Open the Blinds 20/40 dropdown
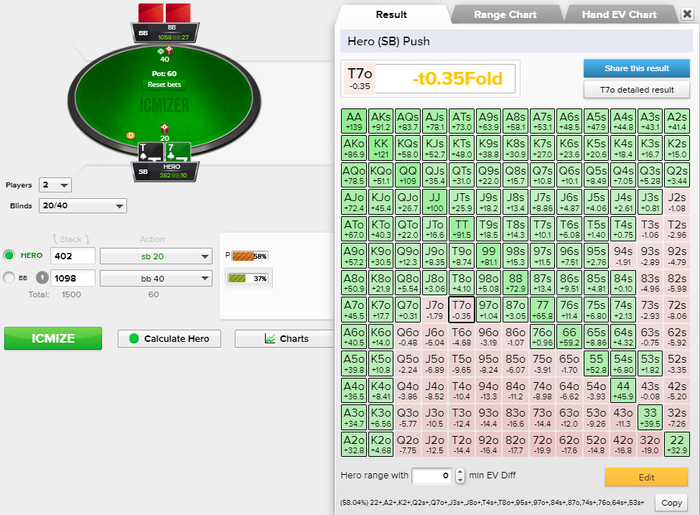Viewport: 700px width, 515px height. [x=83, y=206]
